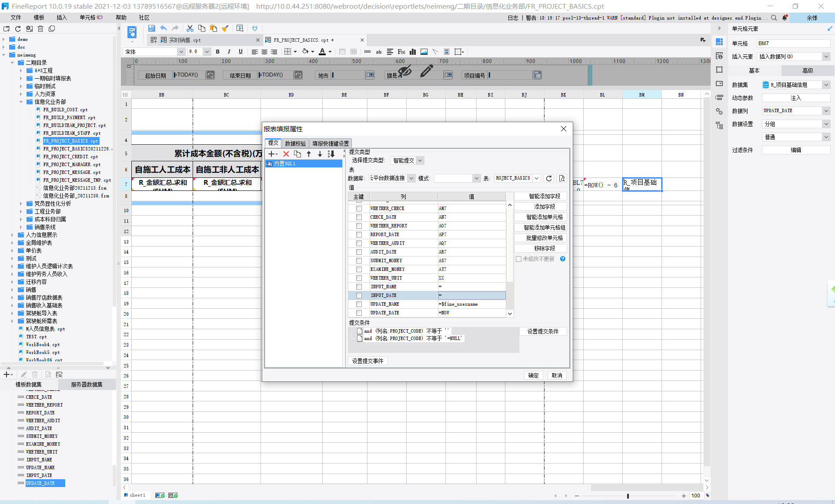Click the value cell for INPUT_DATE row

[471, 295]
